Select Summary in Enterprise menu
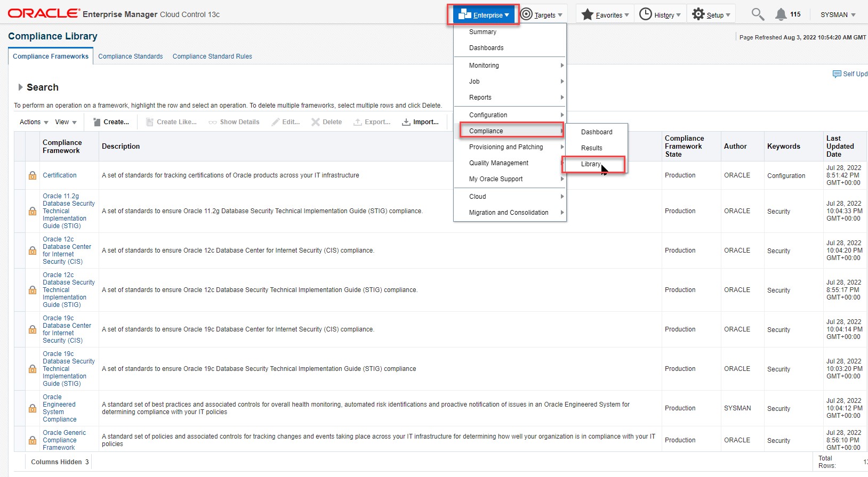This screenshot has width=868, height=477. coord(510,32)
